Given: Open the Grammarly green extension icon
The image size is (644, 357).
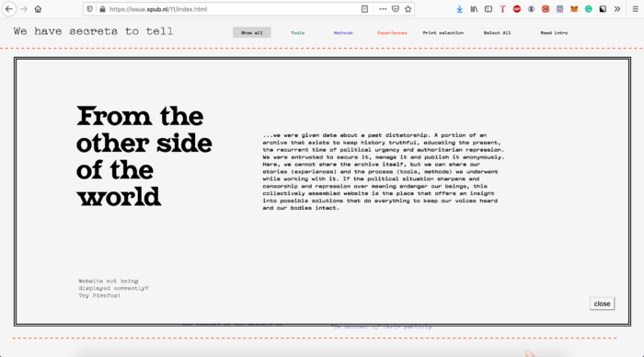Looking at the screenshot, I should (589, 9).
